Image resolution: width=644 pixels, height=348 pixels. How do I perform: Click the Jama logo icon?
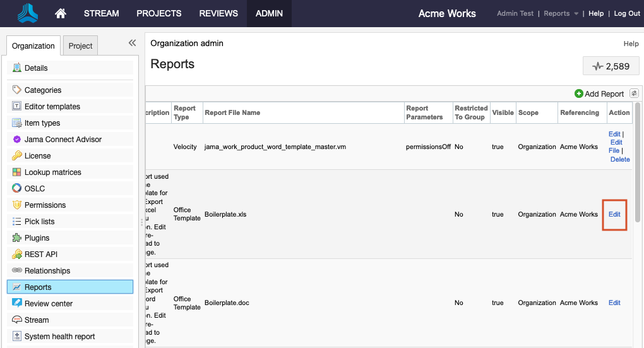coord(28,13)
